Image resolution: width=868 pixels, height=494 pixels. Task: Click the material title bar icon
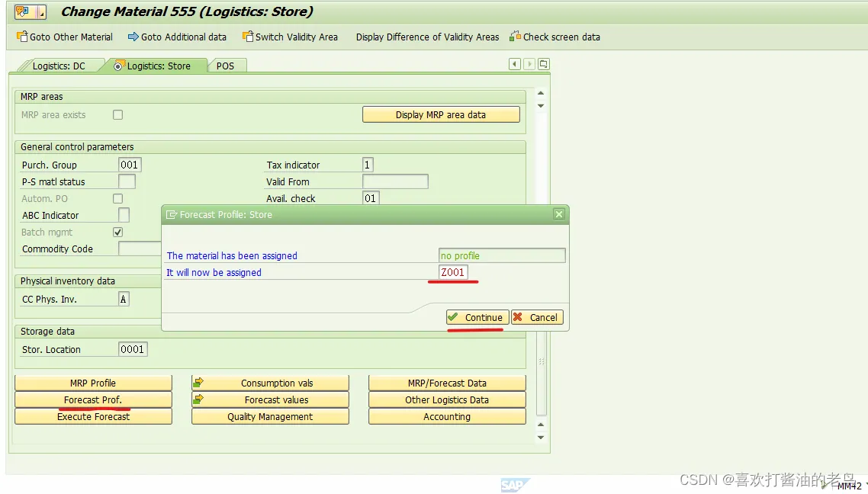[x=30, y=11]
